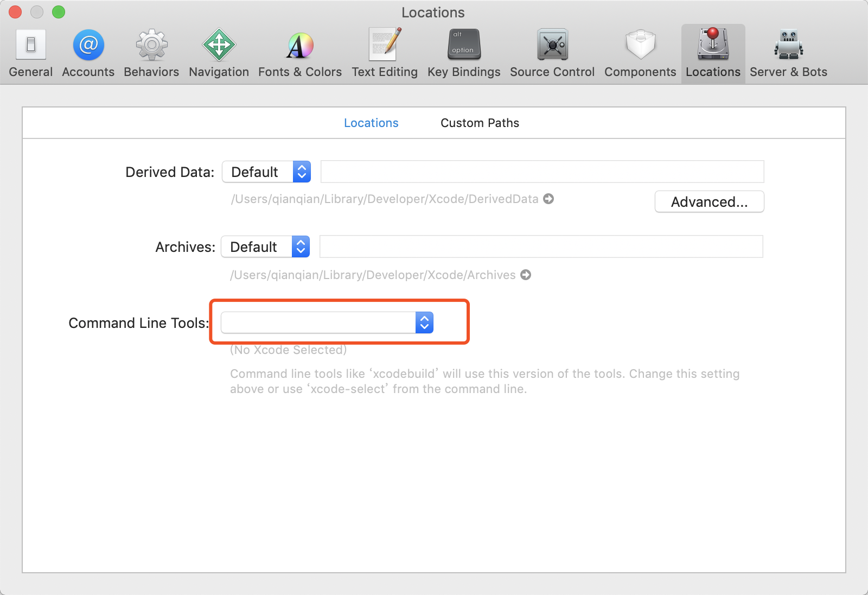Select the Locations sub-tab
The image size is (868, 595).
(371, 123)
